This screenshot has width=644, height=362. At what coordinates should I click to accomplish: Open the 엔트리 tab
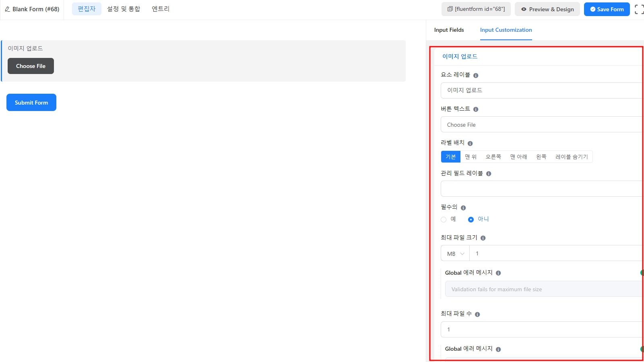tap(161, 9)
